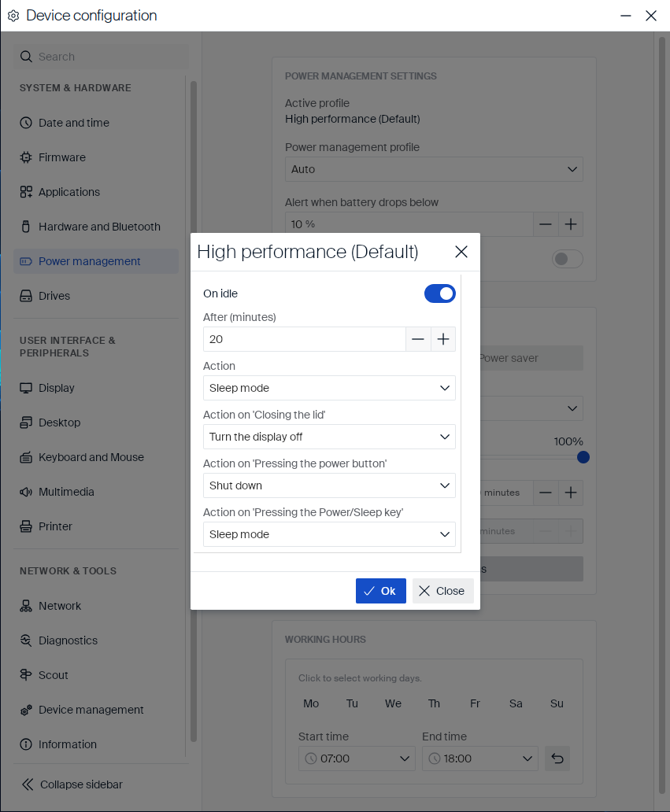
Task: Open Date and time settings
Action: pos(96,123)
